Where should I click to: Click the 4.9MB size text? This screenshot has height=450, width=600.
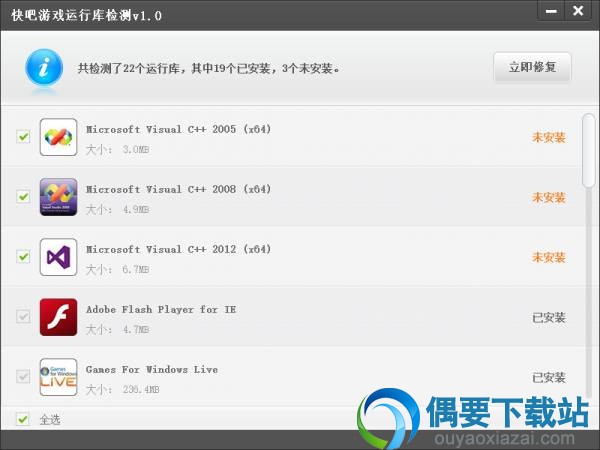click(136, 210)
